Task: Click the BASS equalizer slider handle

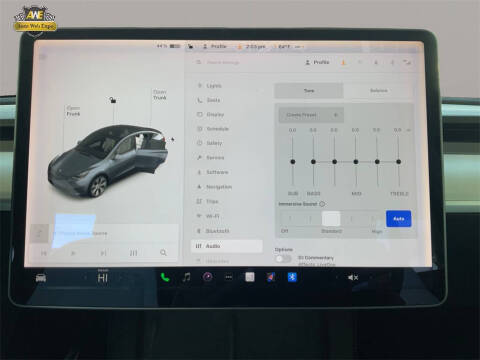Action: click(313, 162)
